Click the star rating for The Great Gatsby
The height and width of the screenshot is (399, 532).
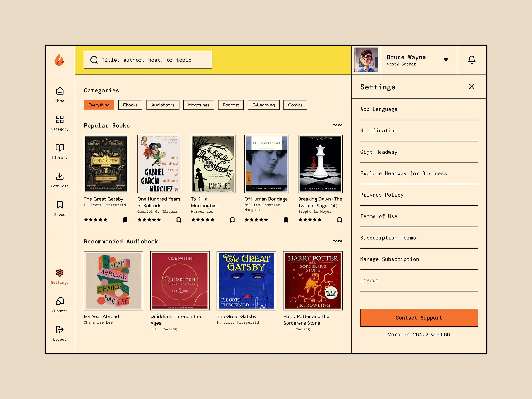click(96, 220)
